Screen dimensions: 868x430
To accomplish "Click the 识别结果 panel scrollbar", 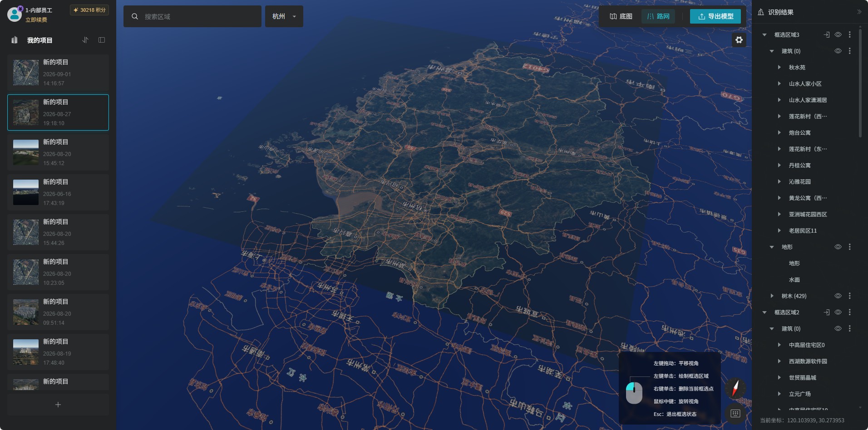I will point(860,83).
